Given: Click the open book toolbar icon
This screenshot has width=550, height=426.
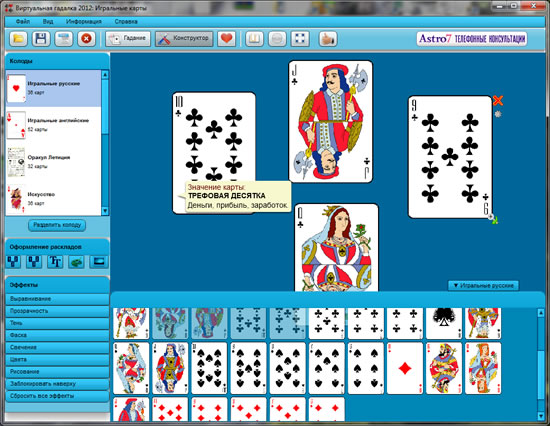Looking at the screenshot, I should pyautogui.click(x=254, y=39).
